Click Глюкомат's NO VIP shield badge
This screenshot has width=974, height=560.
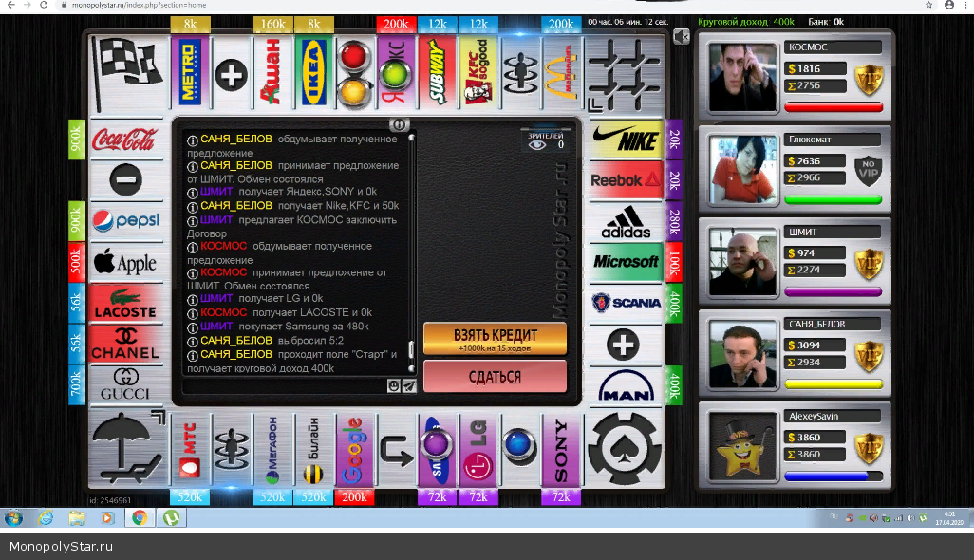869,171
